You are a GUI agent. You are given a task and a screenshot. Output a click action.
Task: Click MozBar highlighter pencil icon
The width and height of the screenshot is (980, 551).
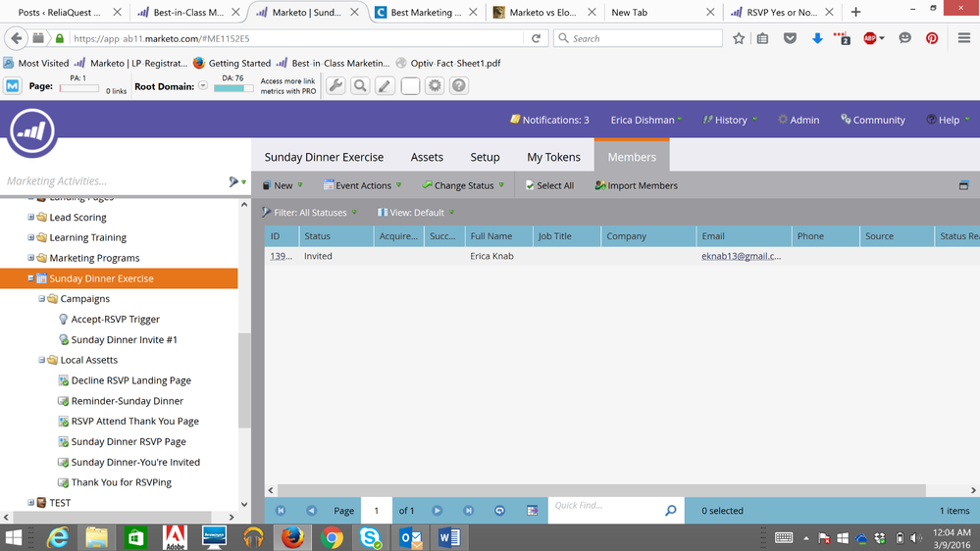[385, 85]
